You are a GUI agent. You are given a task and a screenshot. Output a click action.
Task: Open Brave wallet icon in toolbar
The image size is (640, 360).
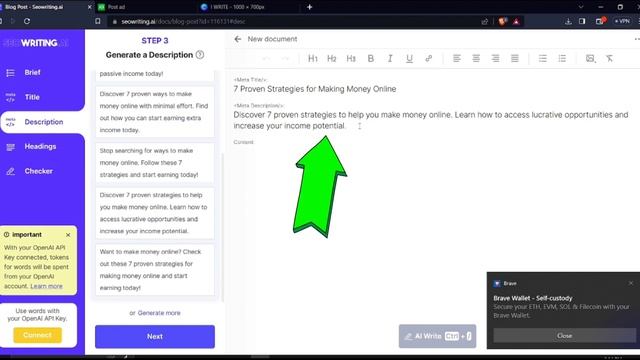pos(600,21)
